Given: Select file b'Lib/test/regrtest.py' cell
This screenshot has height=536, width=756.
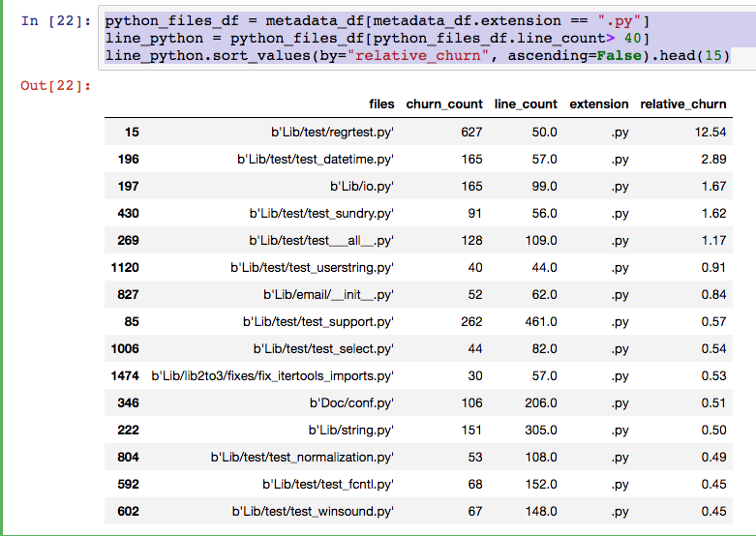Looking at the screenshot, I should [332, 133].
